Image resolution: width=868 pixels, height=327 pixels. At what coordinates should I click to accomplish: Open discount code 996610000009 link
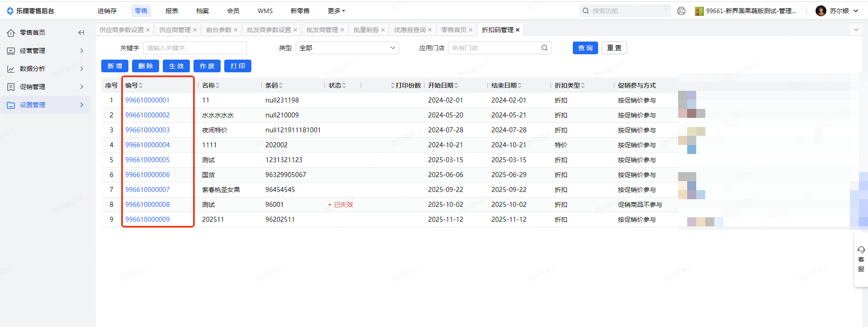147,220
